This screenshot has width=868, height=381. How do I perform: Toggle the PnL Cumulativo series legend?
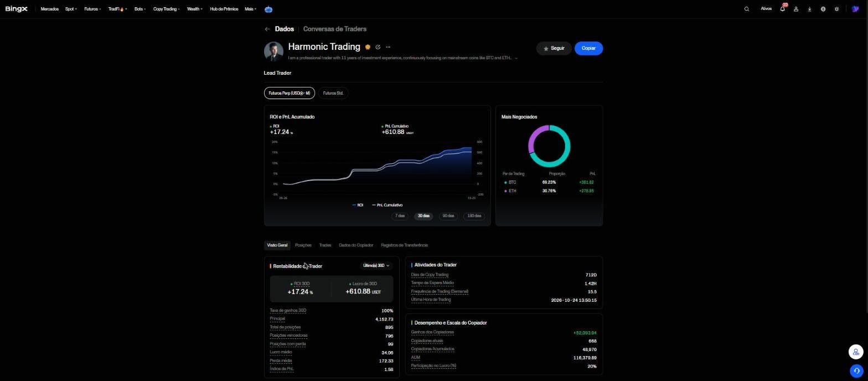pyautogui.click(x=387, y=205)
